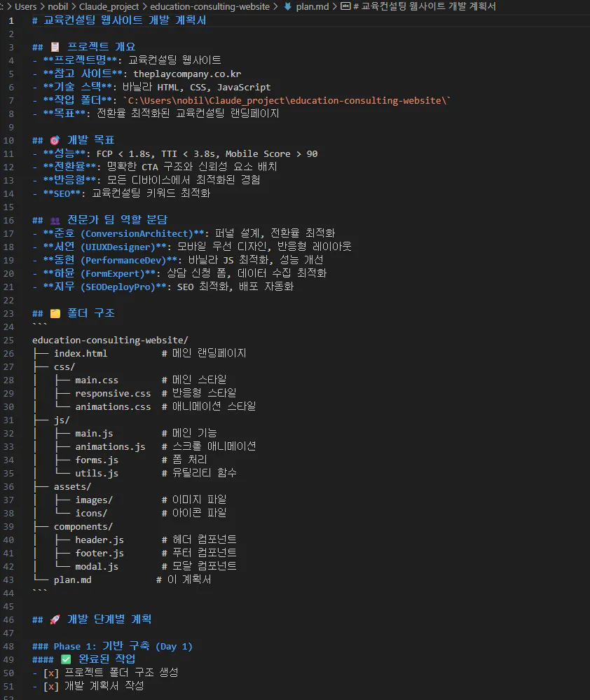This screenshot has width=590, height=700.
Task: Click the '(ConversionArchitect)' role name
Action: [137, 233]
